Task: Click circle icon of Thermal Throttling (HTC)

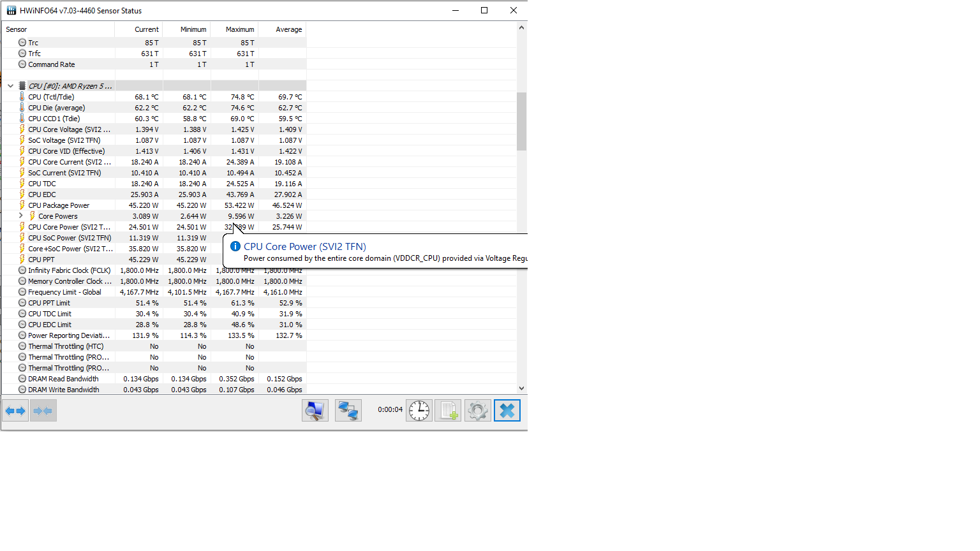Action: 22,346
